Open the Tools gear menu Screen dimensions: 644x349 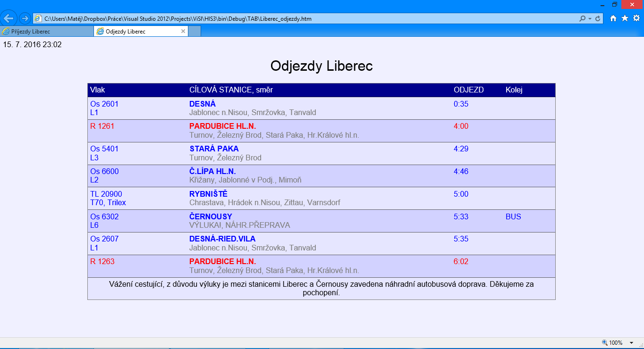[x=636, y=18]
